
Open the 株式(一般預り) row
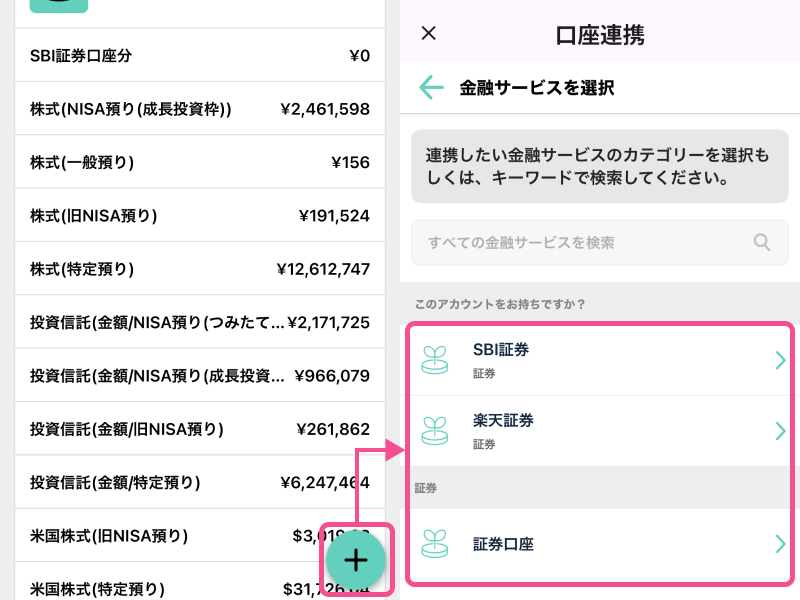[x=200, y=162]
